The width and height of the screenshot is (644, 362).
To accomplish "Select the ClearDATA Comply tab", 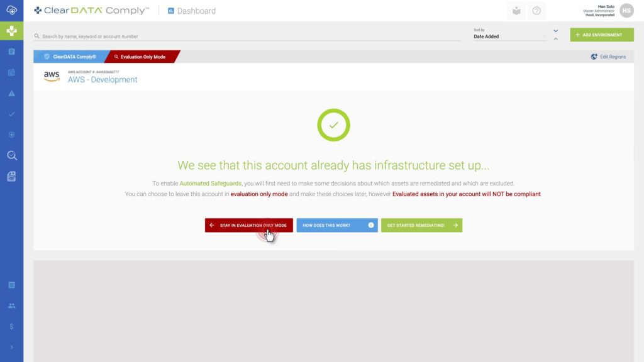I will (x=70, y=57).
